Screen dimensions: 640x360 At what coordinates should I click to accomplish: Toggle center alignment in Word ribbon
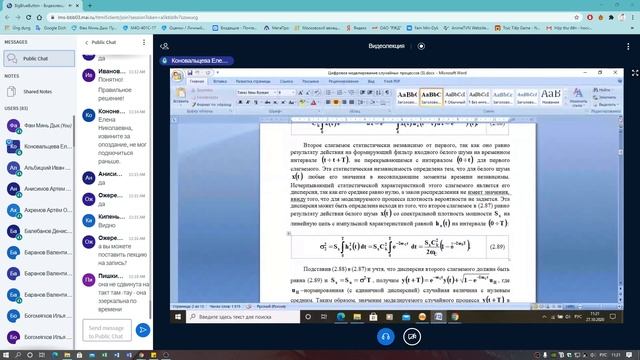point(336,102)
